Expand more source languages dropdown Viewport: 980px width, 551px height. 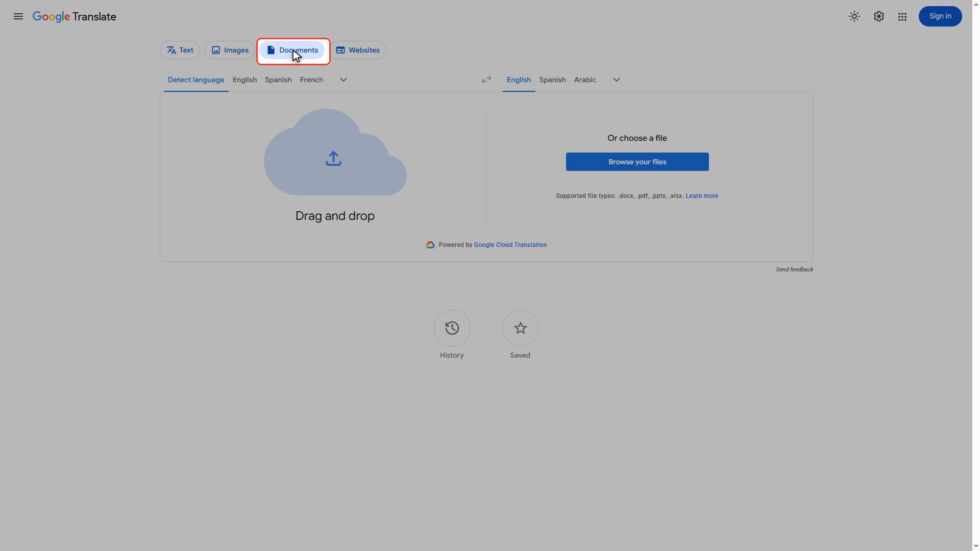pos(344,80)
